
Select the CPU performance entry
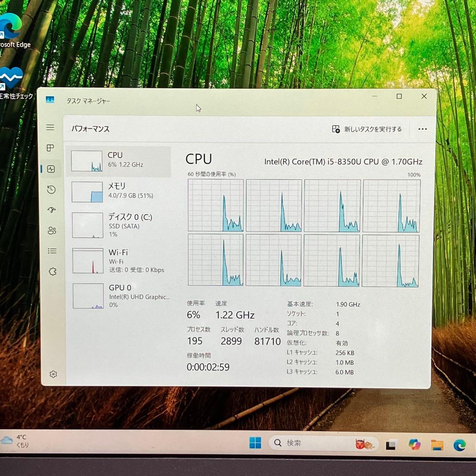[x=118, y=160]
